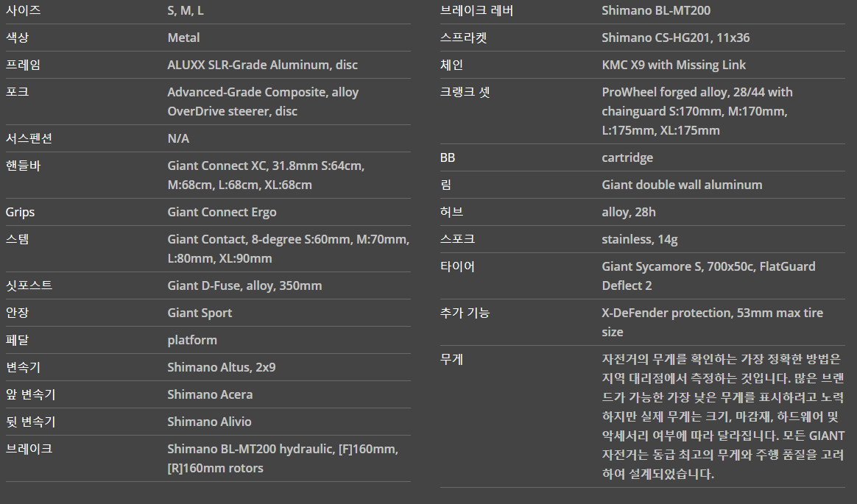This screenshot has height=504, width=857.
Task: Click the 페달 label
Action: (17, 340)
